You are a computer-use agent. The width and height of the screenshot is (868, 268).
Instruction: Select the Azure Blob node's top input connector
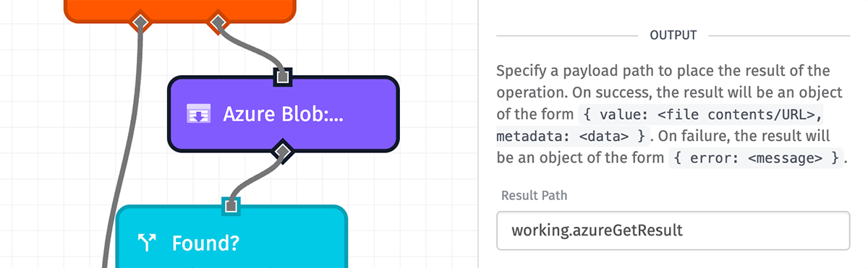(x=283, y=76)
